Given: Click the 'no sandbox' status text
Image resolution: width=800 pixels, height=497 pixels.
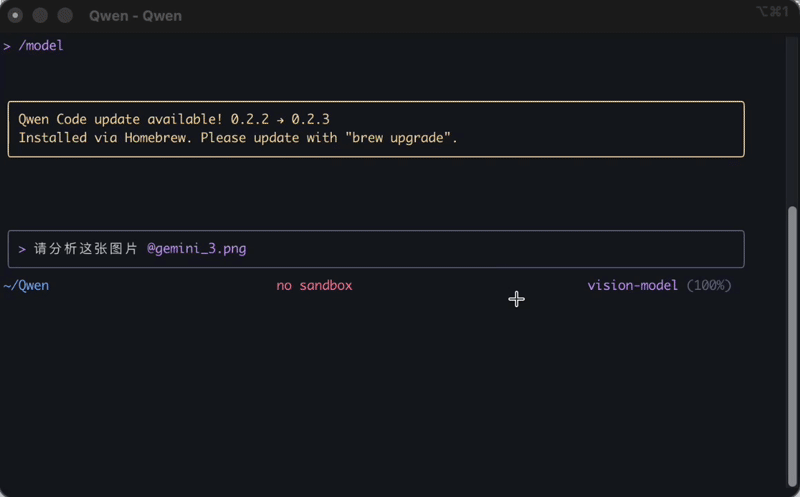Looking at the screenshot, I should click(314, 285).
